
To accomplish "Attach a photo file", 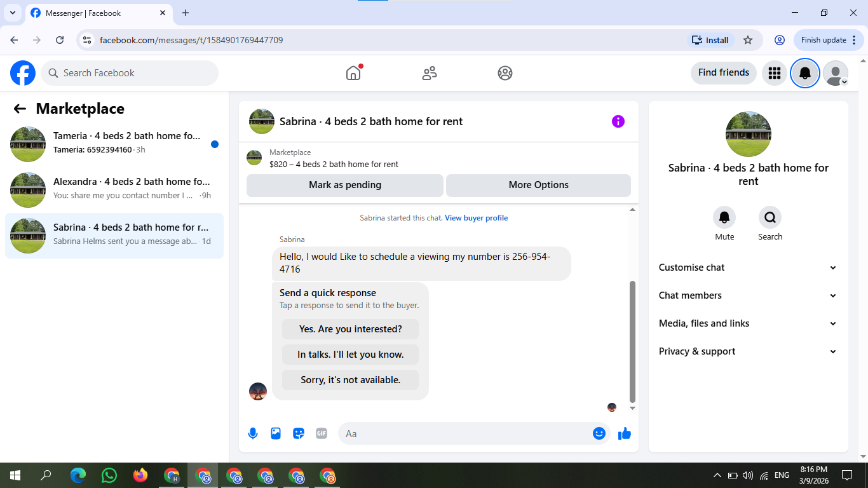I will click(276, 433).
